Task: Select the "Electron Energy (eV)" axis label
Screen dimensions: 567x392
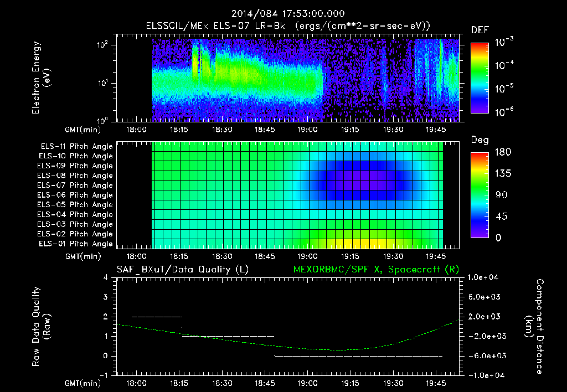Action: (x=41, y=78)
